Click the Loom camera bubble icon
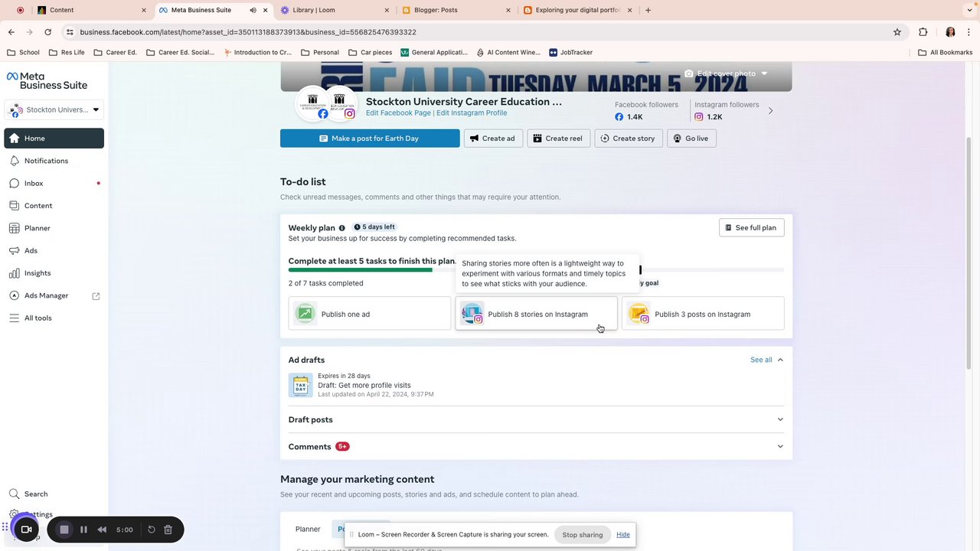The height and width of the screenshot is (551, 980). tap(26, 530)
